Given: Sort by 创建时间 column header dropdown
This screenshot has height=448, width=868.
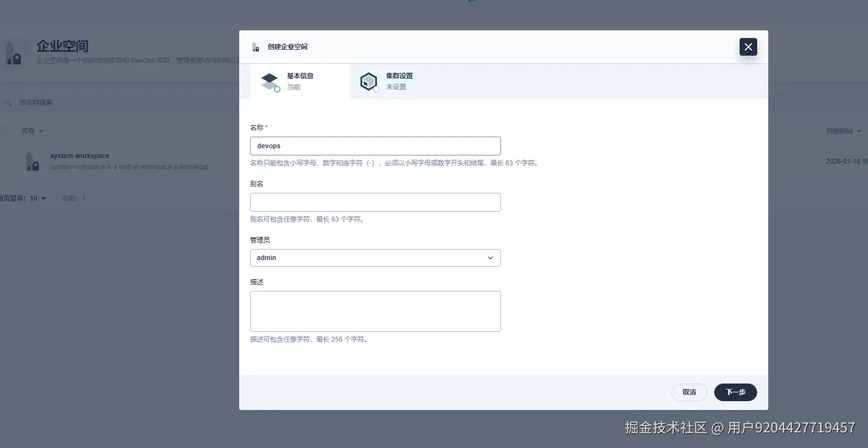Looking at the screenshot, I should click(x=843, y=131).
